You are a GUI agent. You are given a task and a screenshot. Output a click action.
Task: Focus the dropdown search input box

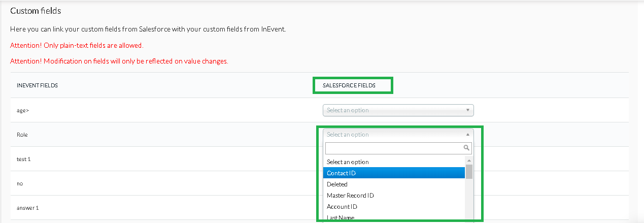pyautogui.click(x=398, y=148)
